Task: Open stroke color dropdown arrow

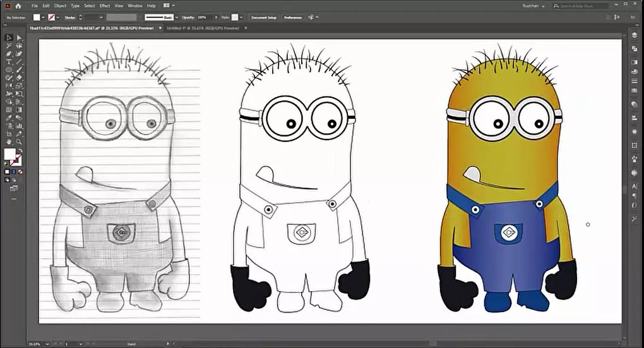Action: point(58,17)
